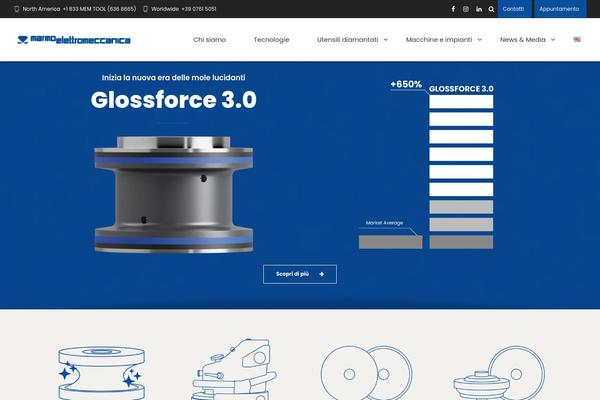The image size is (600, 400).
Task: Click the Worldwide phone icon
Action: click(145, 9)
